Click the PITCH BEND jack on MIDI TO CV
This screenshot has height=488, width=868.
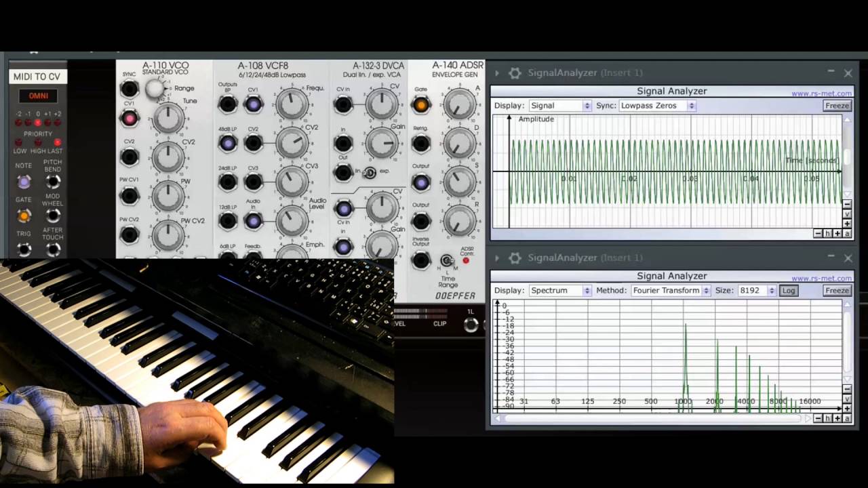tap(53, 182)
